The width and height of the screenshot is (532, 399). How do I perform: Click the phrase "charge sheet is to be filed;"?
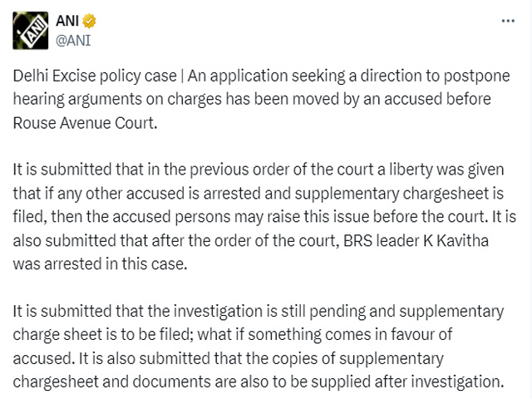[103, 335]
